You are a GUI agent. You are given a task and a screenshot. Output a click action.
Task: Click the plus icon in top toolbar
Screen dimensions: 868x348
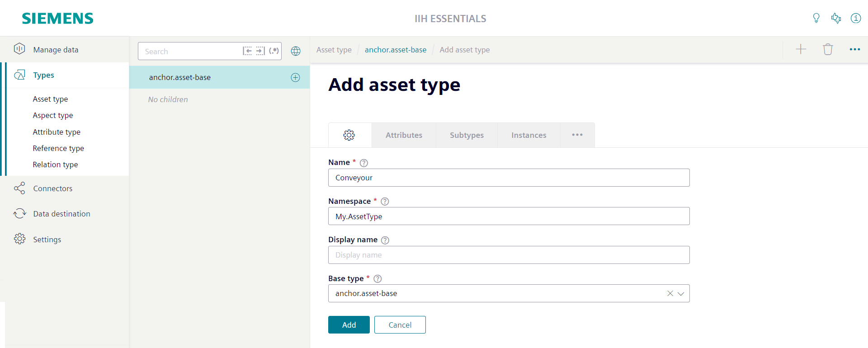pyautogui.click(x=801, y=49)
